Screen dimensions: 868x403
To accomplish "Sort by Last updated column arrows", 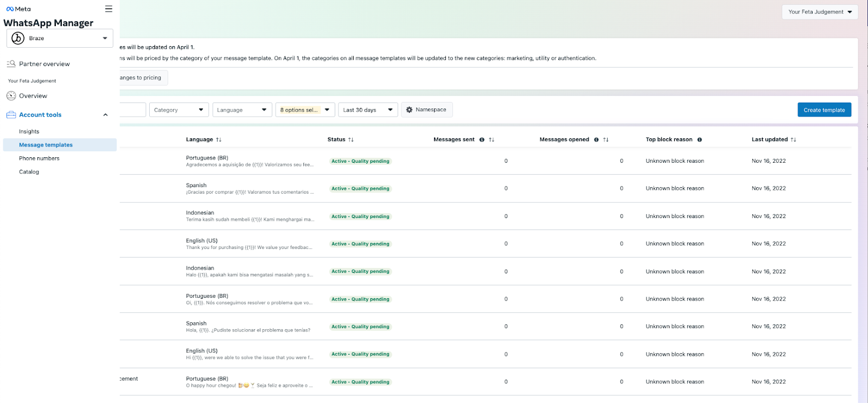I will pyautogui.click(x=793, y=140).
